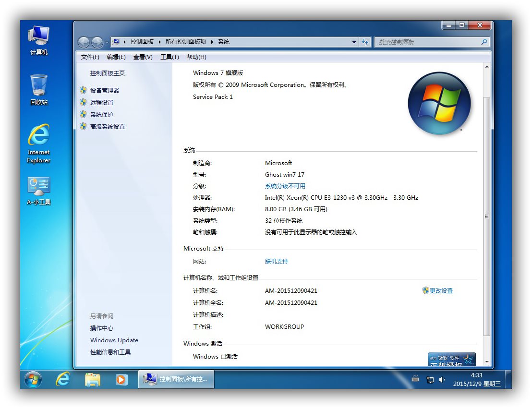Click computer name AM-201512090421 next to 计算机名
The width and height of the screenshot is (532, 409).
[291, 290]
